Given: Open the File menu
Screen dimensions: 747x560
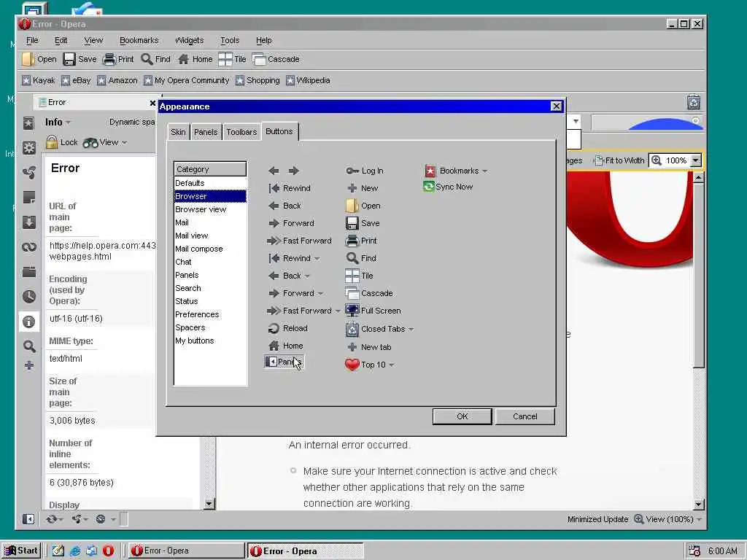Looking at the screenshot, I should click(32, 41).
